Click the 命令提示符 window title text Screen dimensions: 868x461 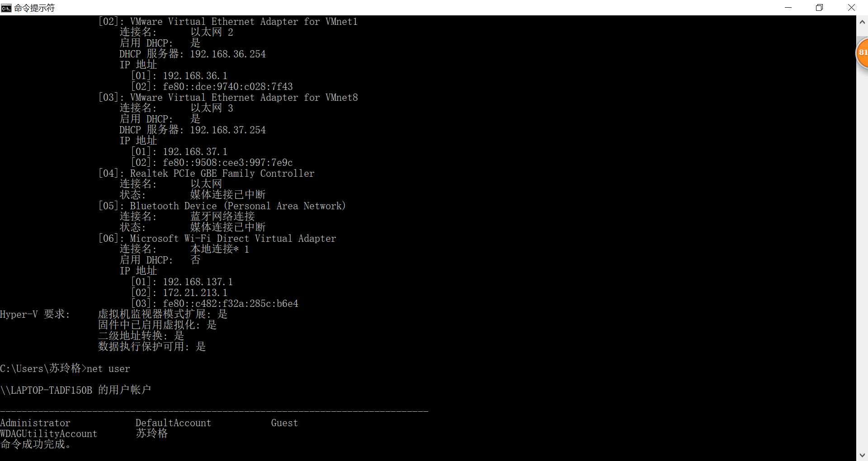pyautogui.click(x=34, y=8)
